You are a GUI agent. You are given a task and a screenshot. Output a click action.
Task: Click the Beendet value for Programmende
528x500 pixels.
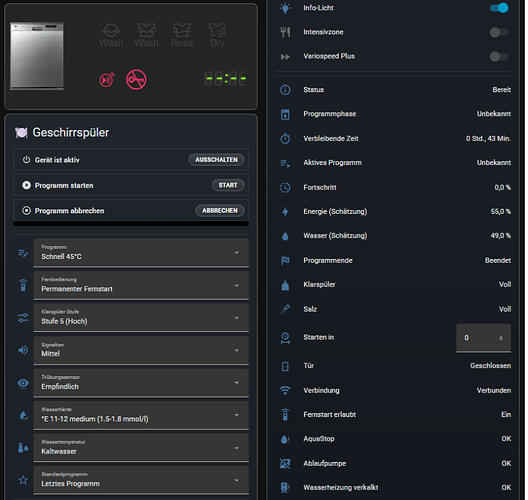click(x=498, y=260)
